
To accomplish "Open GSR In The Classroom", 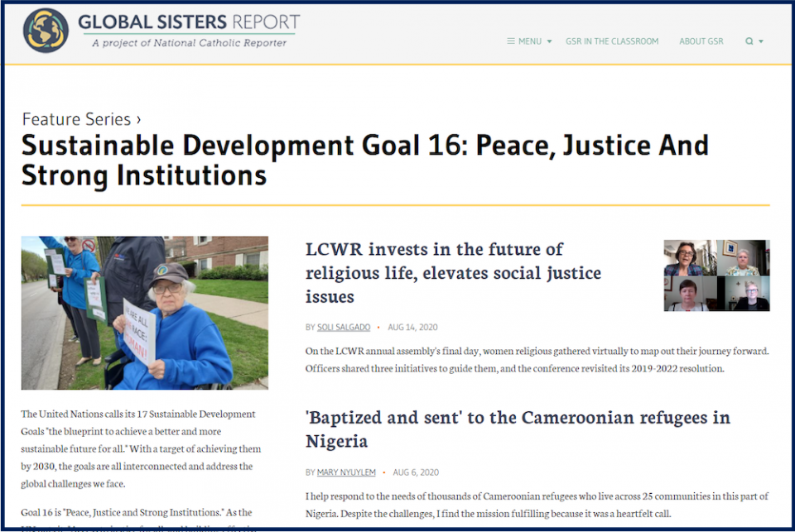I will (x=612, y=41).
